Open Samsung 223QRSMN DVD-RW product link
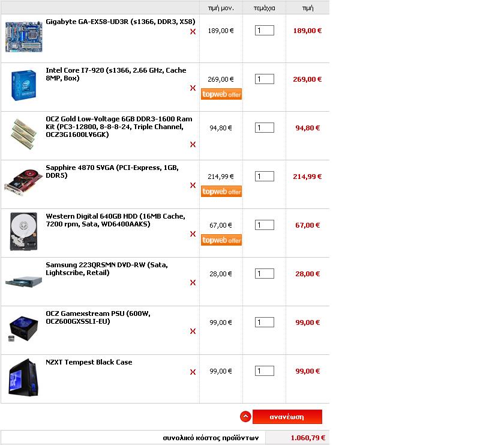This screenshot has width=504, height=445. 107,269
